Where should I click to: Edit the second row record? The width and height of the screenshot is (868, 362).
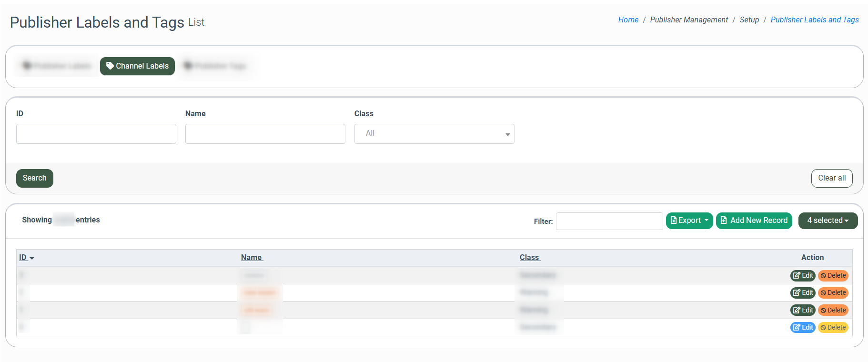pos(803,293)
